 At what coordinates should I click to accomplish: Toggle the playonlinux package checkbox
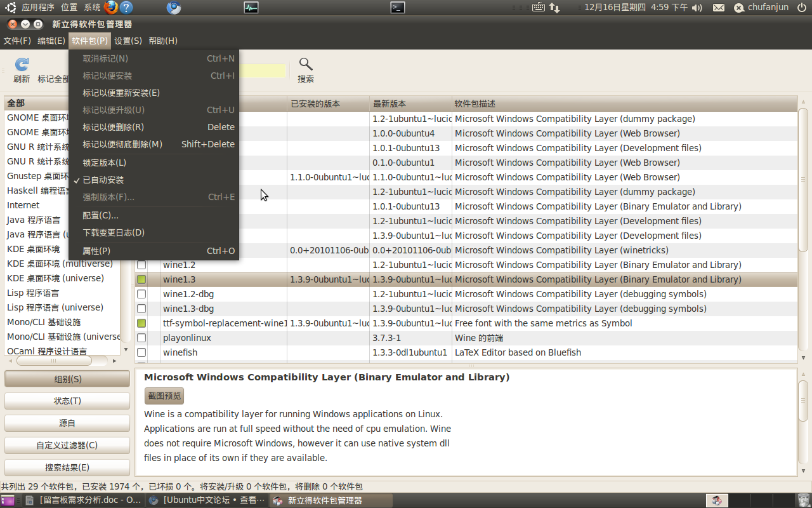point(141,338)
